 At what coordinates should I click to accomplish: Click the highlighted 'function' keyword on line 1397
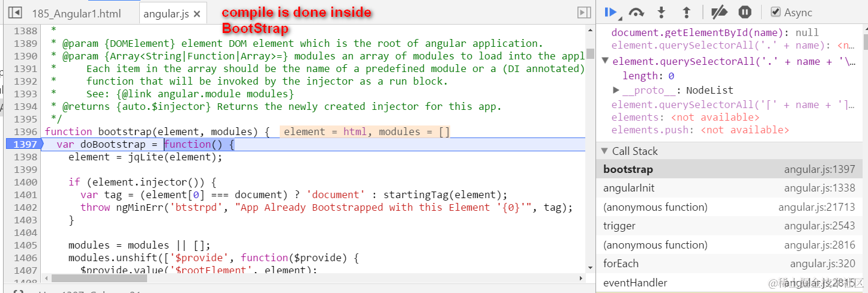(187, 144)
